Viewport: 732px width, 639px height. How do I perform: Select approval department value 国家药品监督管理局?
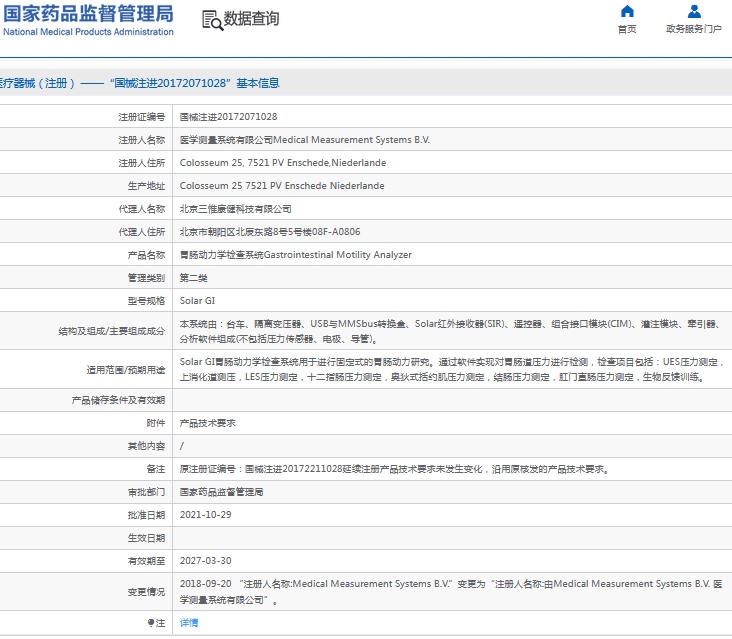222,492
